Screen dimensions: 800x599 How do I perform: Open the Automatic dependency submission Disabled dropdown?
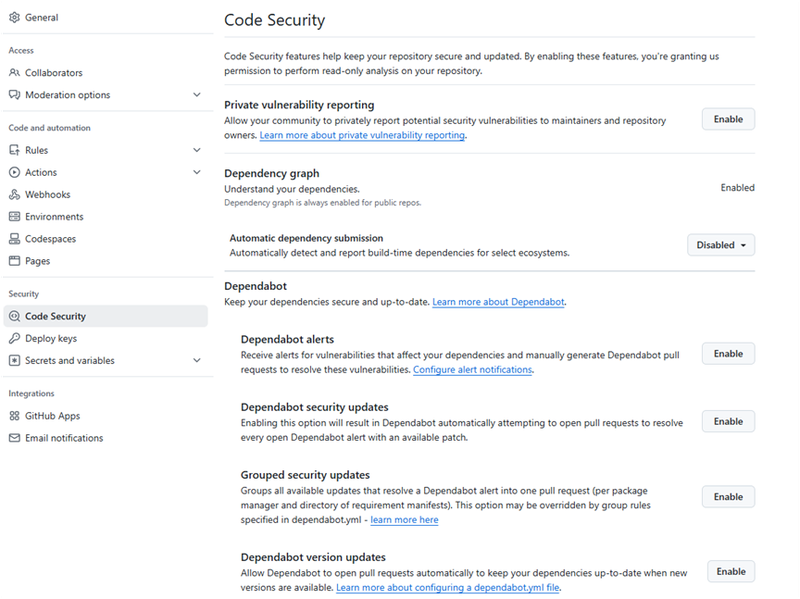tap(720, 245)
